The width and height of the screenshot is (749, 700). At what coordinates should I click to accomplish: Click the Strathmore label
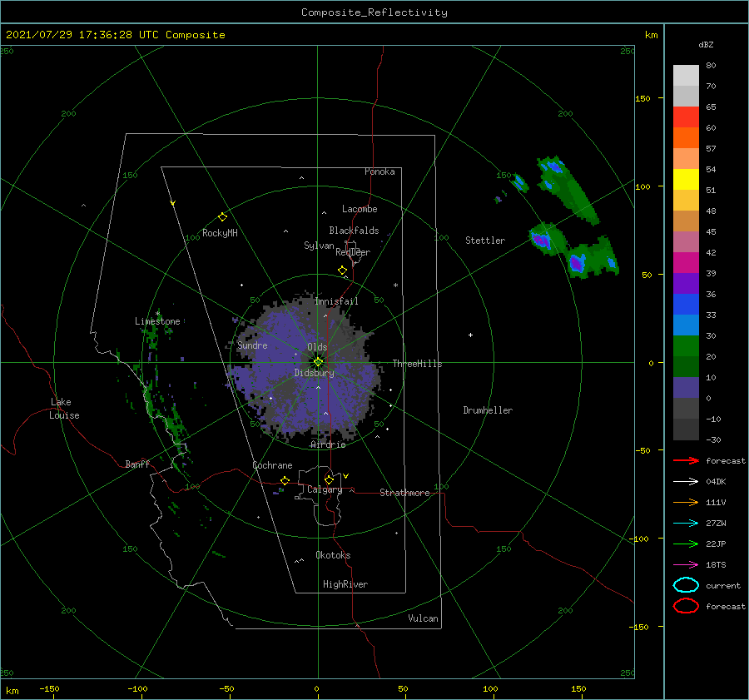[404, 493]
